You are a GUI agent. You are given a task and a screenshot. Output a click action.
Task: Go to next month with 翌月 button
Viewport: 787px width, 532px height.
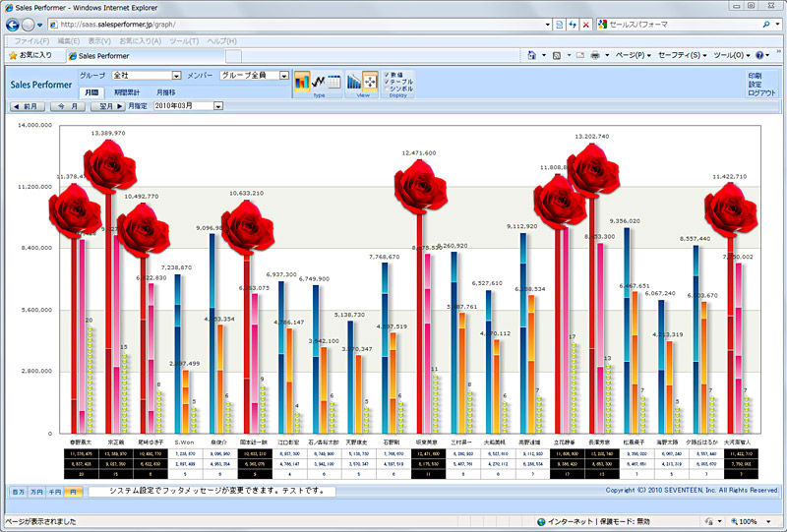108,106
